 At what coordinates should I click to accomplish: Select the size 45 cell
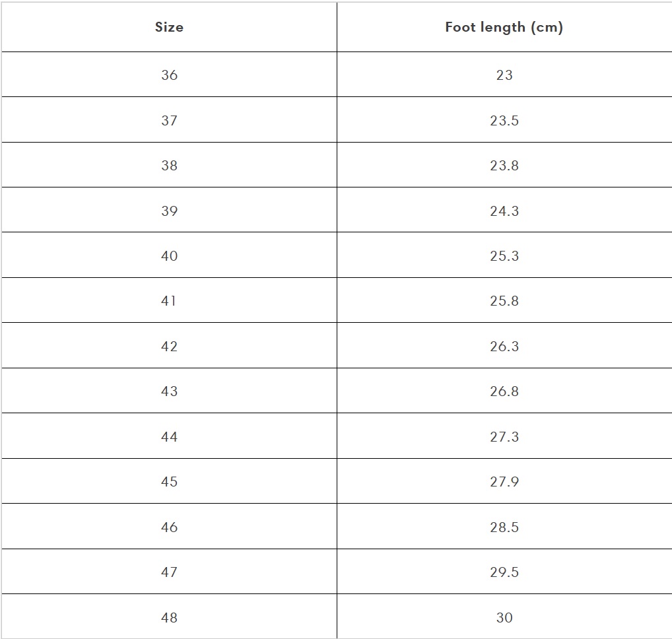coord(169,481)
